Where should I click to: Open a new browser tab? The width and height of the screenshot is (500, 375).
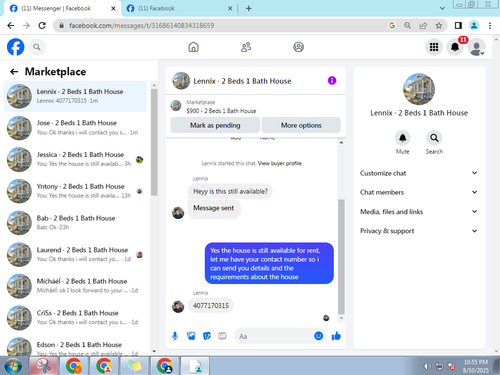tap(249, 8)
